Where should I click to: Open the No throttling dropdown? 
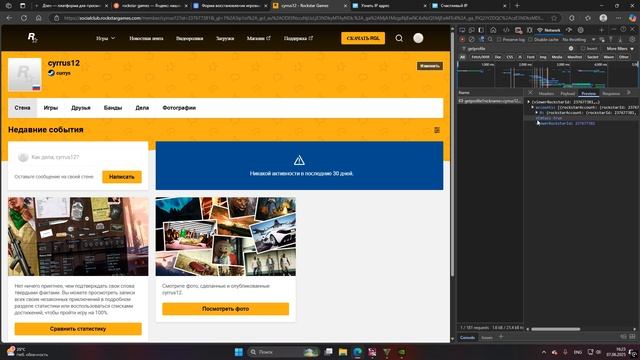click(579, 40)
